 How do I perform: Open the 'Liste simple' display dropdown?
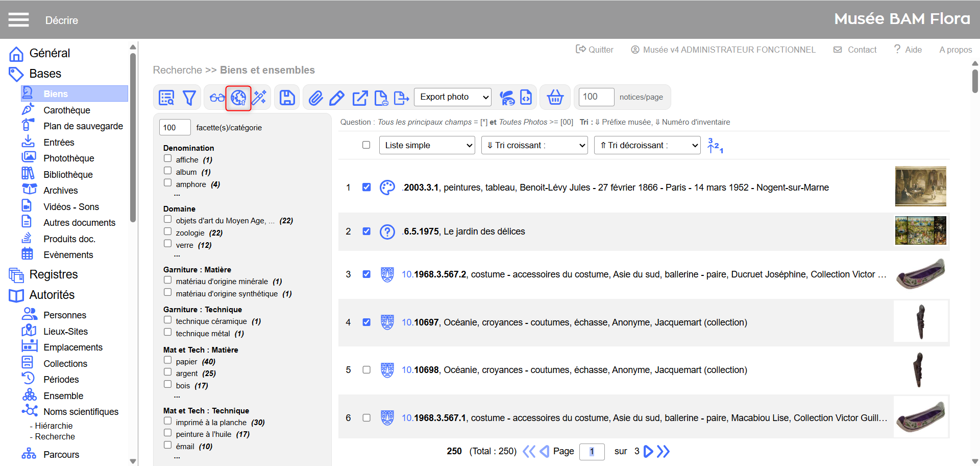(x=427, y=145)
